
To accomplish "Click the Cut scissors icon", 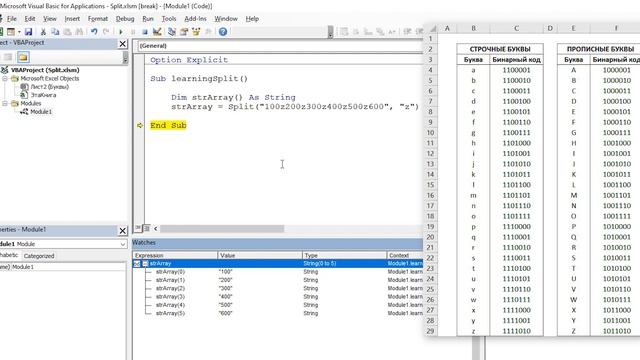I will click(43, 32).
